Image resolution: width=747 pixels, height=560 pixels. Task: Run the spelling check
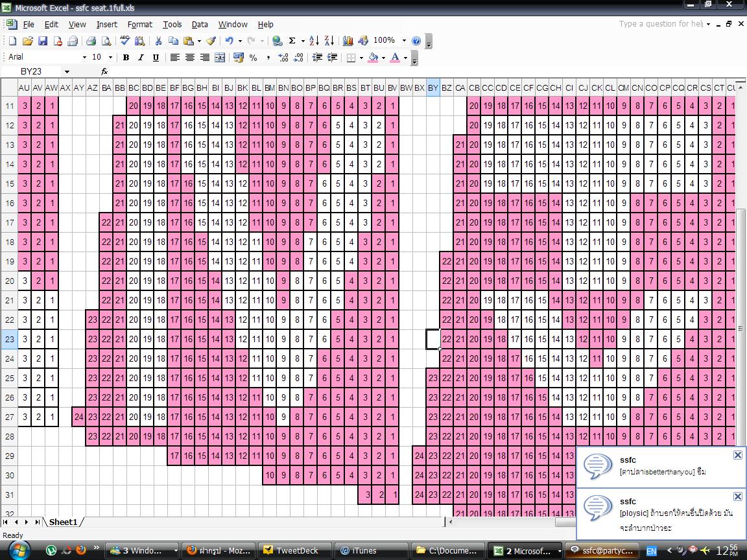tap(124, 41)
